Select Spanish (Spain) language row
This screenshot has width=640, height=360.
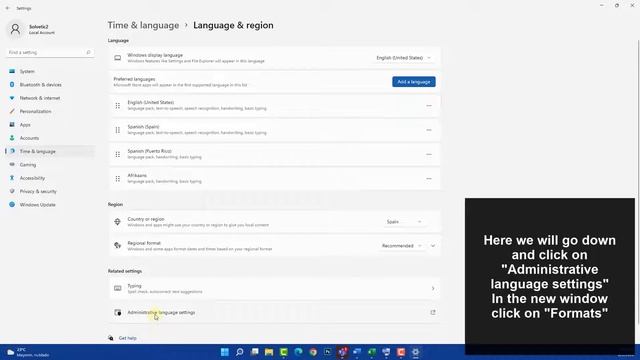[x=274, y=130]
